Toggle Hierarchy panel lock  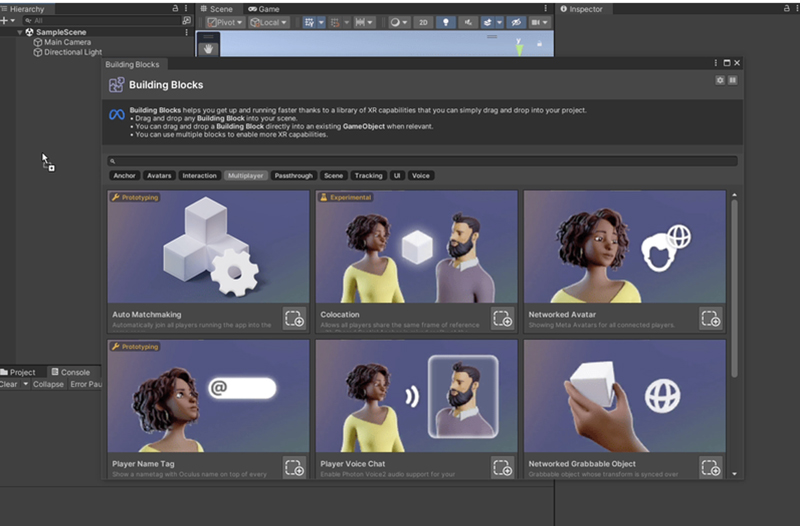pyautogui.click(x=175, y=9)
